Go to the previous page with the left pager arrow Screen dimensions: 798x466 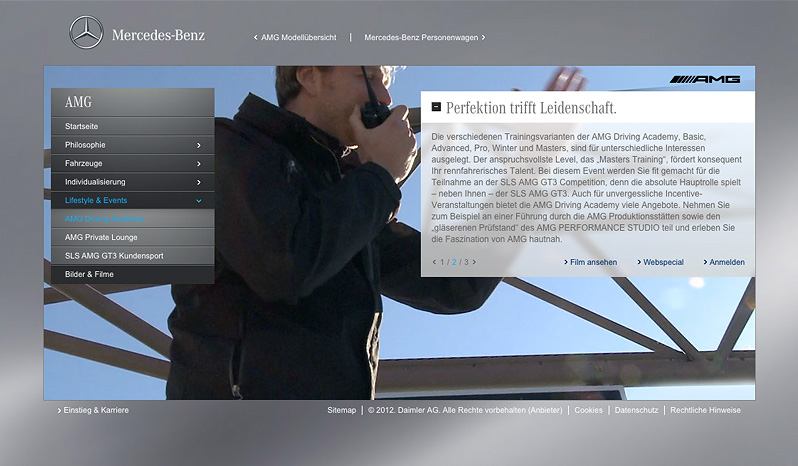(434, 262)
